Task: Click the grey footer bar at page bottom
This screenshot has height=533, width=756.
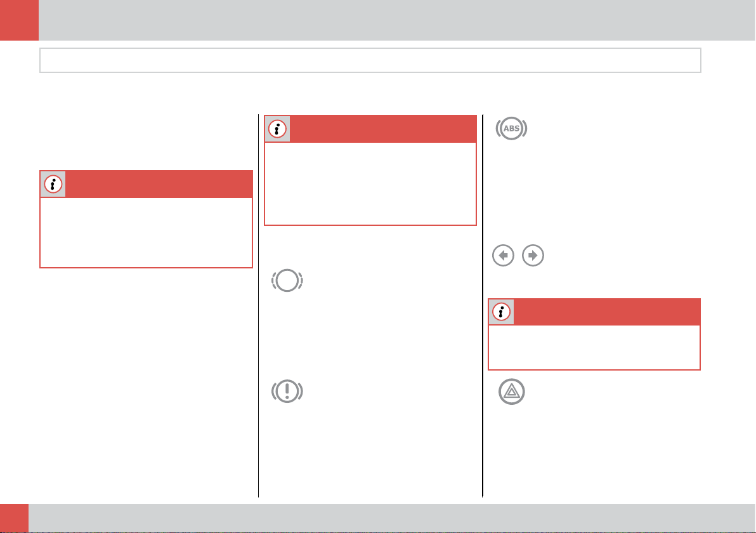Action: tap(392, 518)
